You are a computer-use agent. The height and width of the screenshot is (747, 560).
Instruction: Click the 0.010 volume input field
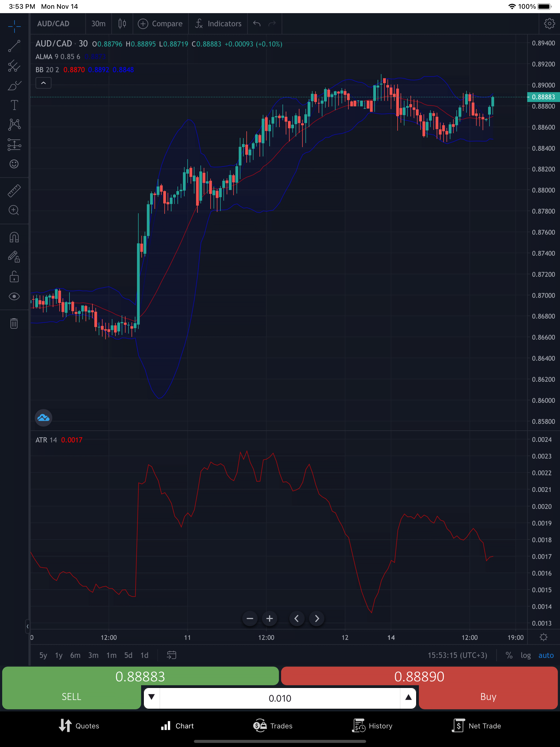coord(280,698)
